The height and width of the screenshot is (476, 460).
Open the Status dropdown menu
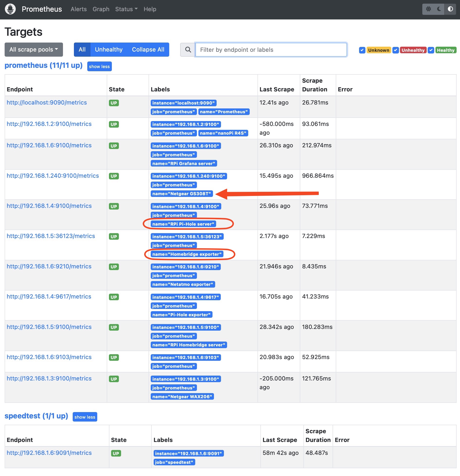(x=126, y=9)
